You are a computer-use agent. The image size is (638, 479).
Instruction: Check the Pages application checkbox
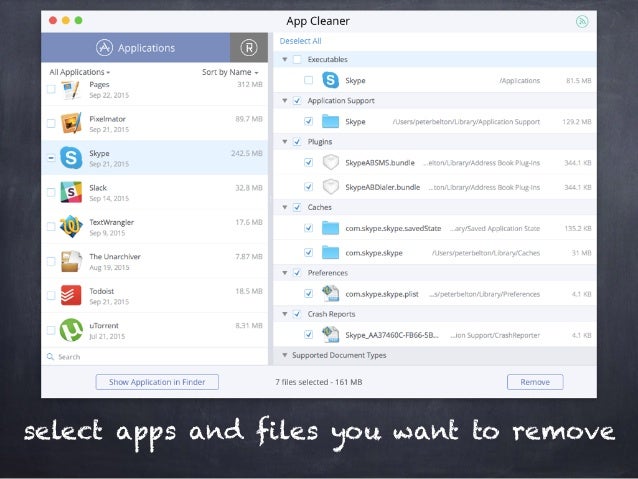[51, 89]
